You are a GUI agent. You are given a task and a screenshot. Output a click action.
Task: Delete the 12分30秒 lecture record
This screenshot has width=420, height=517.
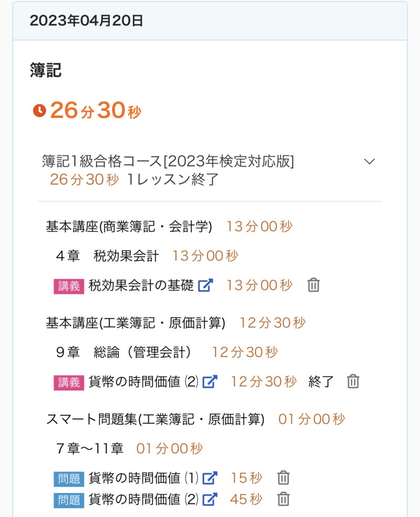click(353, 382)
